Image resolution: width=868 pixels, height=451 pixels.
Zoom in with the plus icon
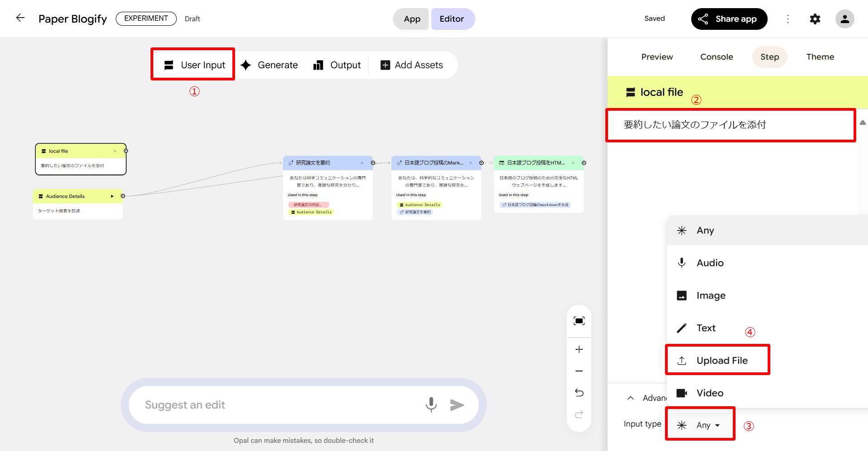pos(579,349)
